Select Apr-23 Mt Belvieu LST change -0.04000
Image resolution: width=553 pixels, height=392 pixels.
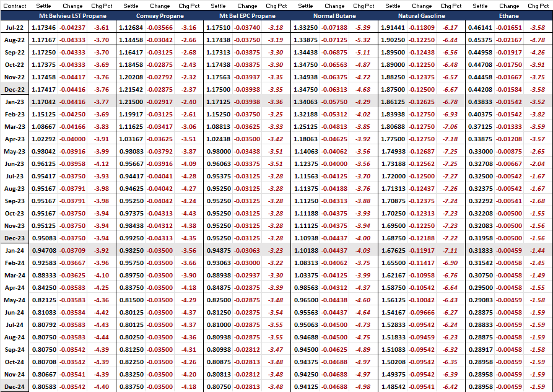click(72, 139)
